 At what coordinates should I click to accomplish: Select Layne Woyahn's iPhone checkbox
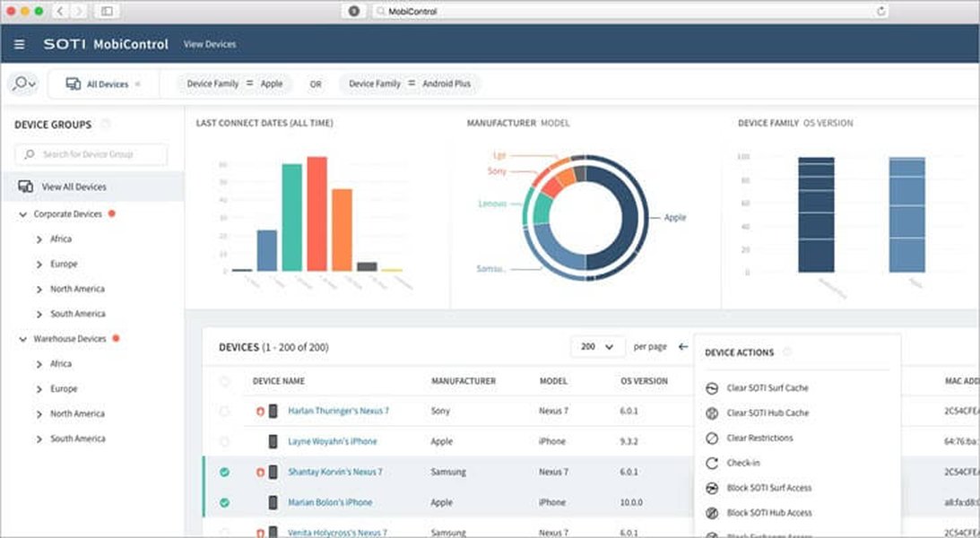coord(224,442)
